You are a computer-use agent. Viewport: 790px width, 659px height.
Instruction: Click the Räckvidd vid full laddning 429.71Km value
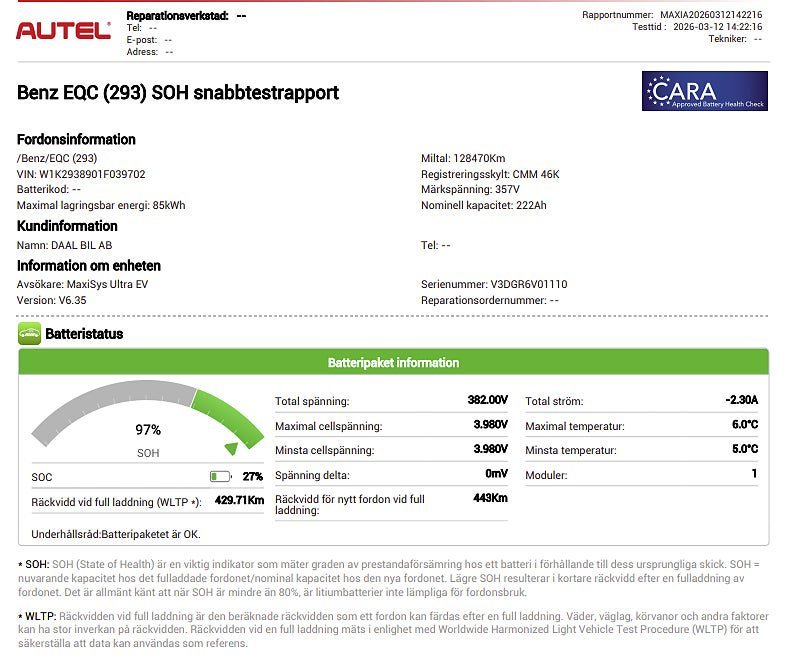click(x=239, y=500)
